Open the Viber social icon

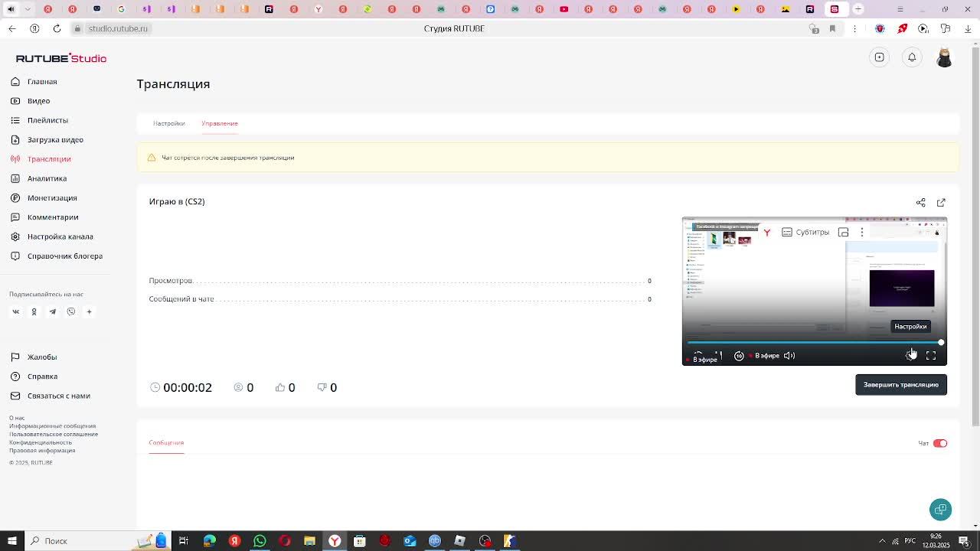click(70, 312)
